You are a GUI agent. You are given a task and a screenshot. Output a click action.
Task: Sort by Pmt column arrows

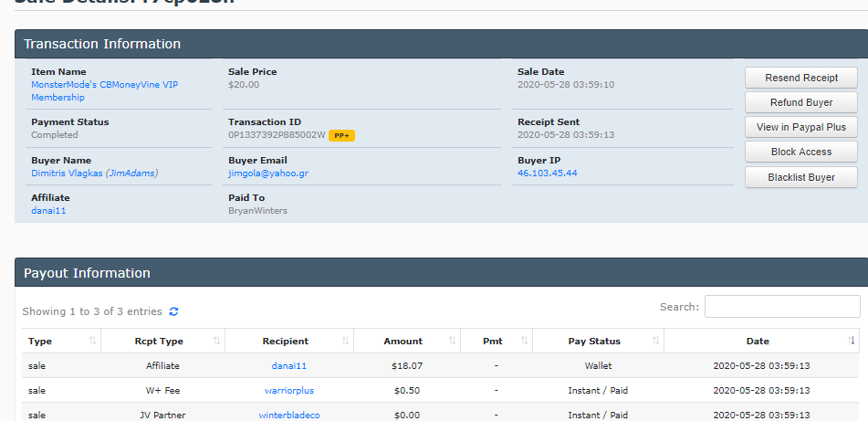click(x=524, y=341)
